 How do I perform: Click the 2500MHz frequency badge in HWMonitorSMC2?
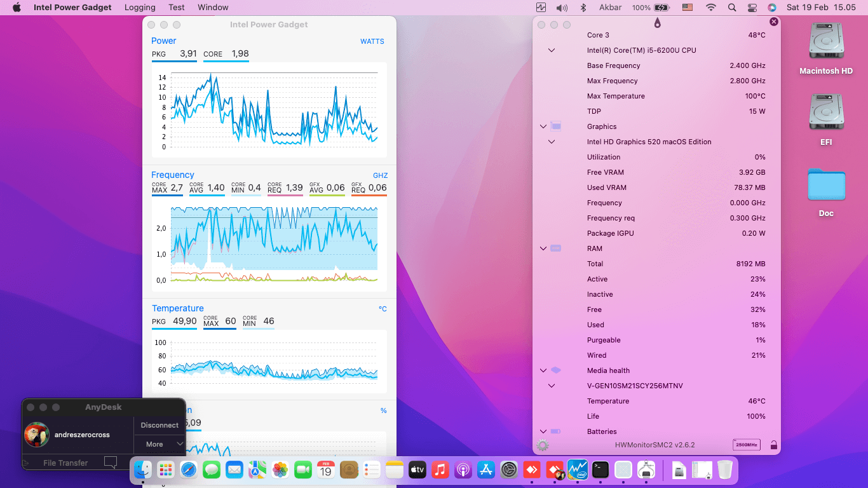pos(747,445)
